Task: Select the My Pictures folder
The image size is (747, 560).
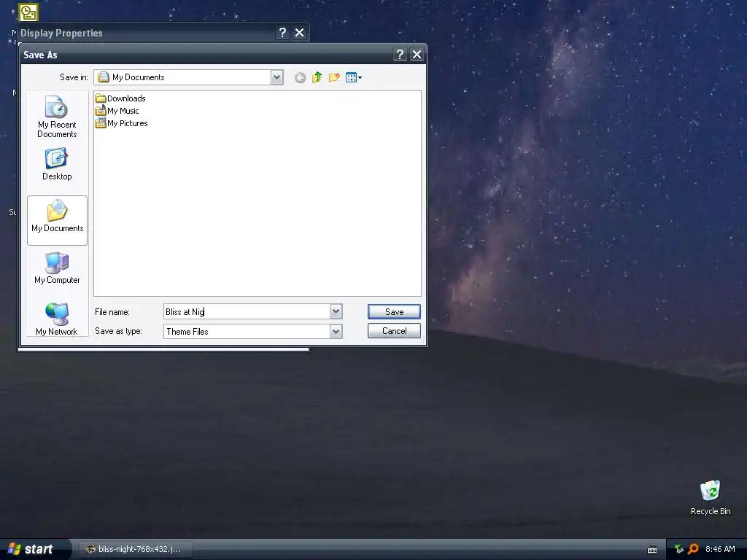Action: click(122, 123)
